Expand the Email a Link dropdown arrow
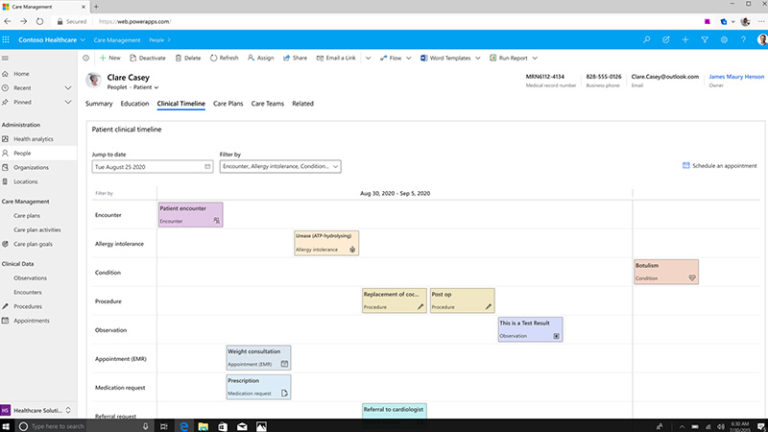Screen dimensions: 768x432 click(368, 58)
